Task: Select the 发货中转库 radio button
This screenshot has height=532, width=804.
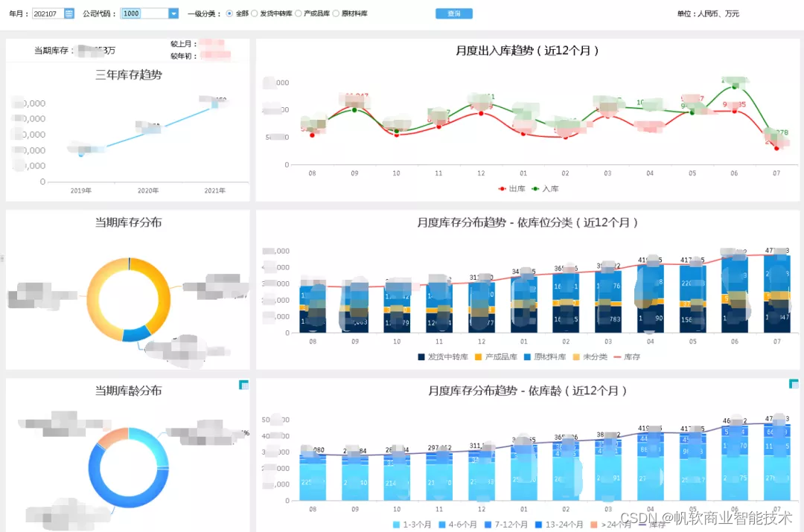Action: coord(255,13)
